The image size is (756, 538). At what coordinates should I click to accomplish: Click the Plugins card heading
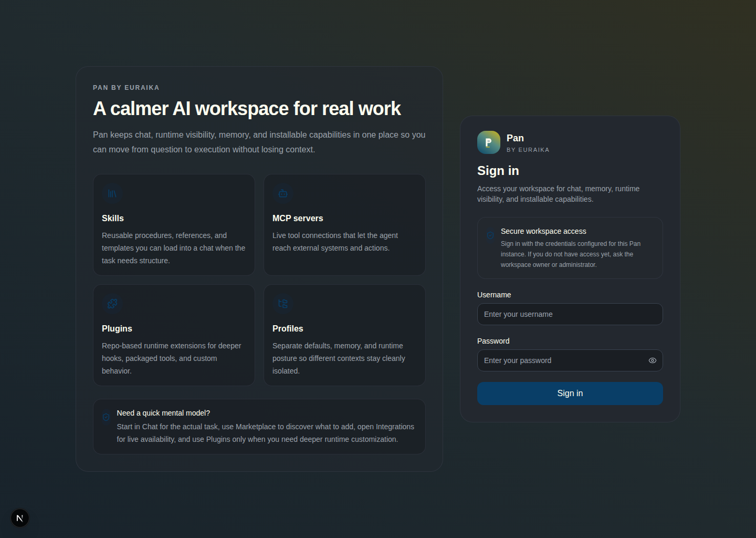117,328
